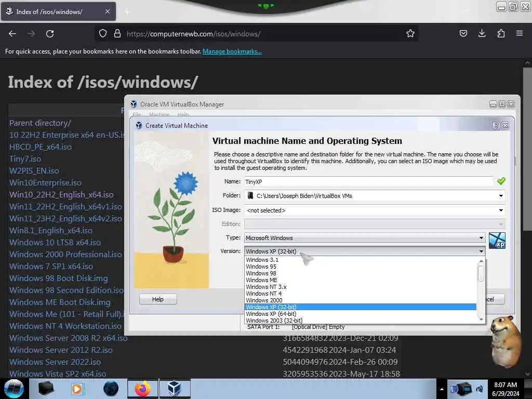Screen dimensions: 532x399
Task: Click the VirtualBox Manager title bar icon
Action: (x=134, y=104)
